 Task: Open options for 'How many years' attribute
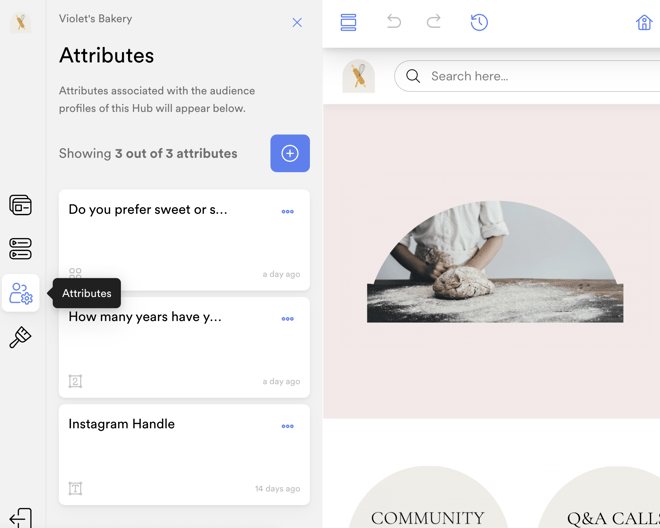tap(287, 319)
